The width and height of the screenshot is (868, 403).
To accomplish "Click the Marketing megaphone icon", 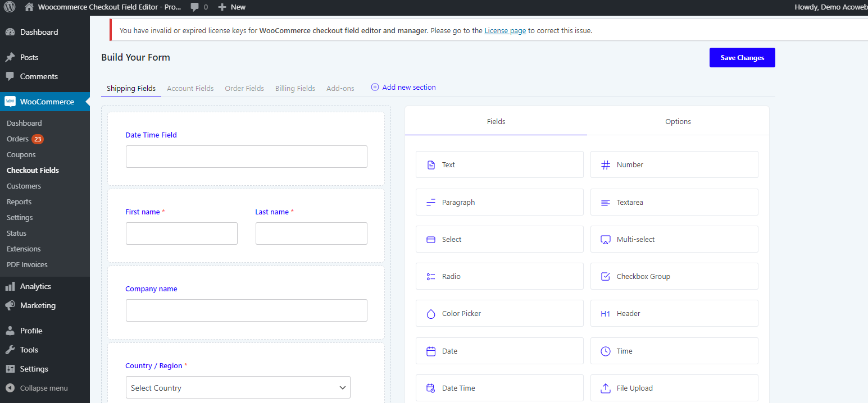I will 10,305.
